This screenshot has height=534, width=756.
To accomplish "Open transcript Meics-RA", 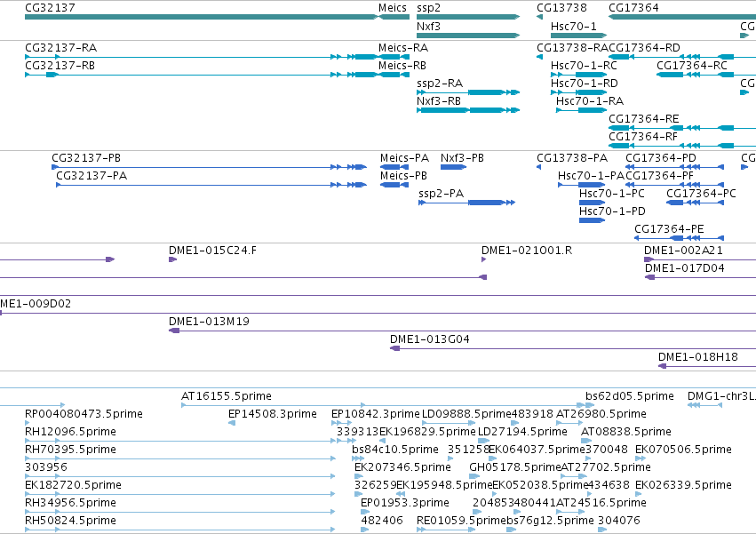I will pyautogui.click(x=403, y=48).
